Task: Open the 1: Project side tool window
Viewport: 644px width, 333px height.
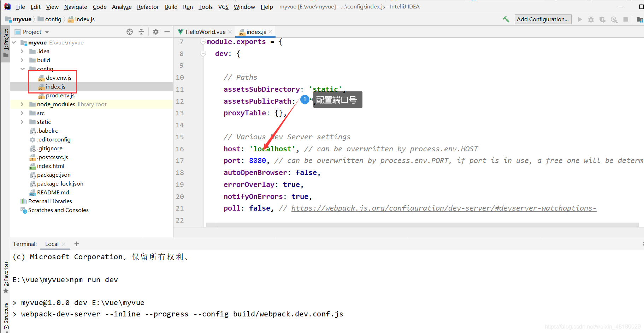Action: coord(6,43)
